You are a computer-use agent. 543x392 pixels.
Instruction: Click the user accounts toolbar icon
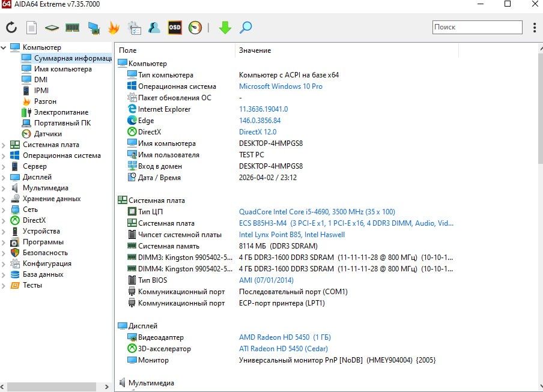[x=154, y=28]
